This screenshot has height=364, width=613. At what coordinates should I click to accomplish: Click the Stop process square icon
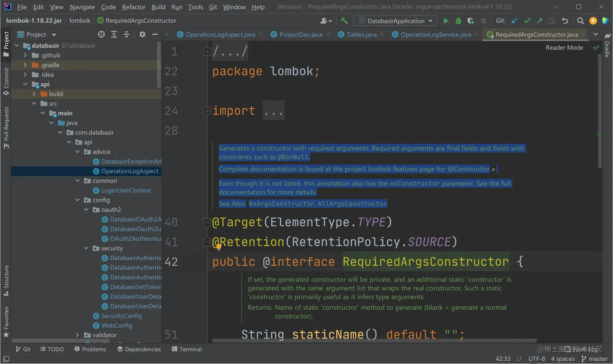(483, 21)
